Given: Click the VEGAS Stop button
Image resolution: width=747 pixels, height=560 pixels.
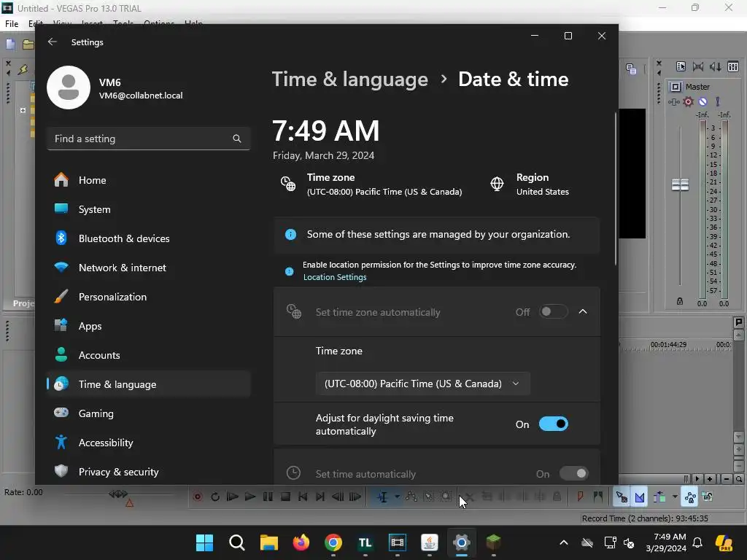Looking at the screenshot, I should (x=285, y=497).
